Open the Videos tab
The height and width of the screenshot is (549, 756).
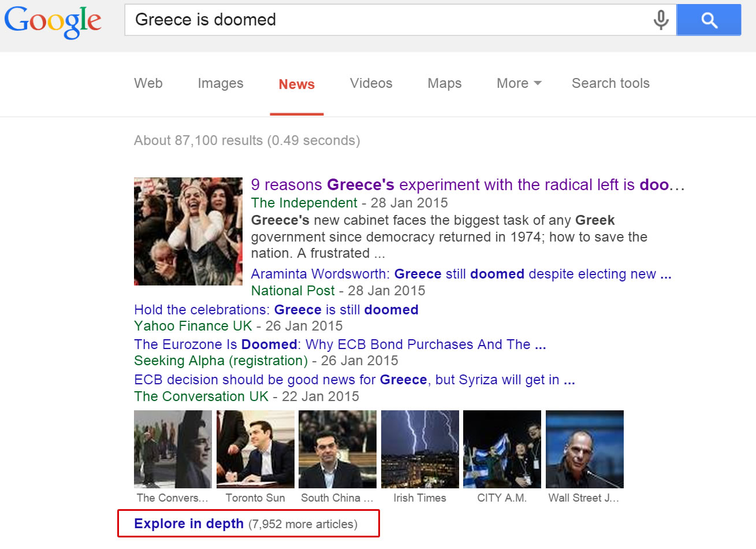point(371,83)
